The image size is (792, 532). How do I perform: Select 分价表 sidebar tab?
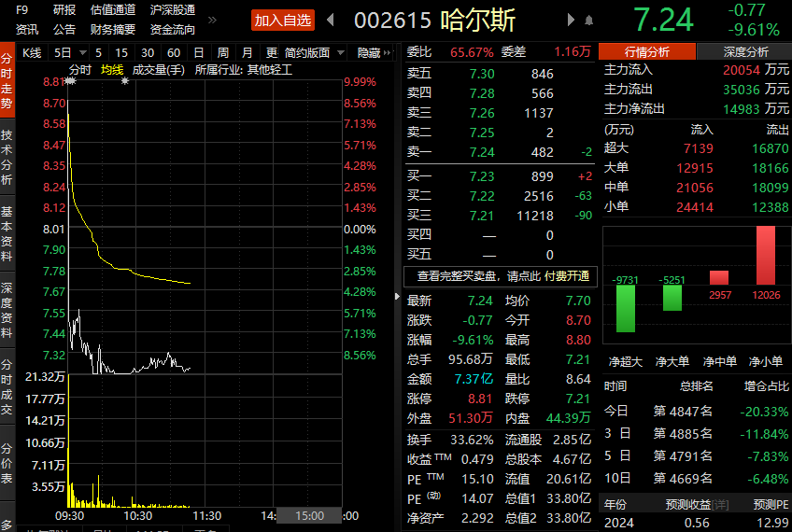click(7, 463)
